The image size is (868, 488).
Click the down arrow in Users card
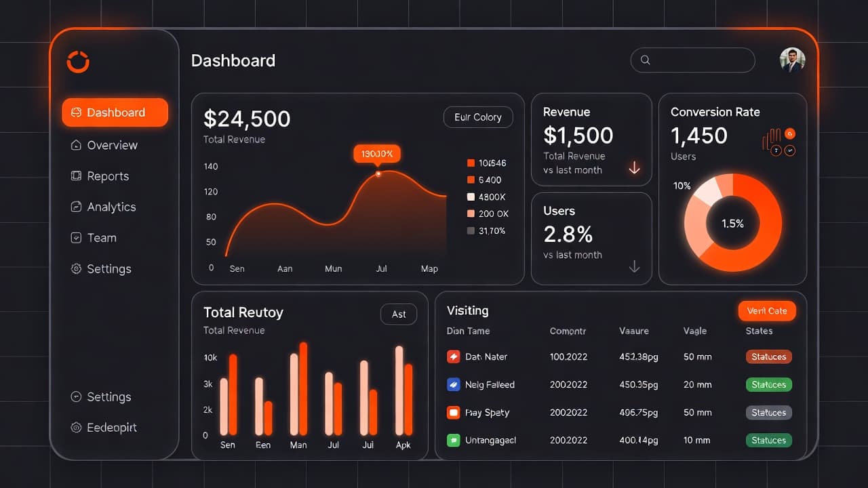634,266
